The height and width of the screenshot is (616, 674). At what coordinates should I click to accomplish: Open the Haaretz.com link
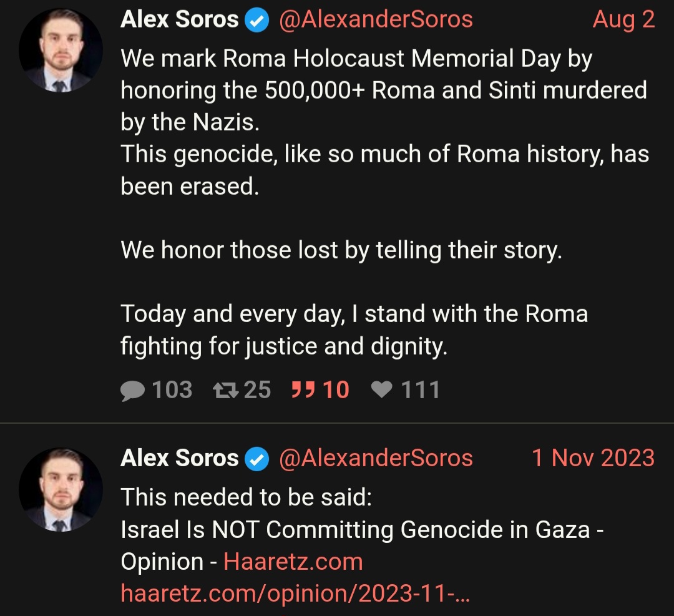coord(293,562)
